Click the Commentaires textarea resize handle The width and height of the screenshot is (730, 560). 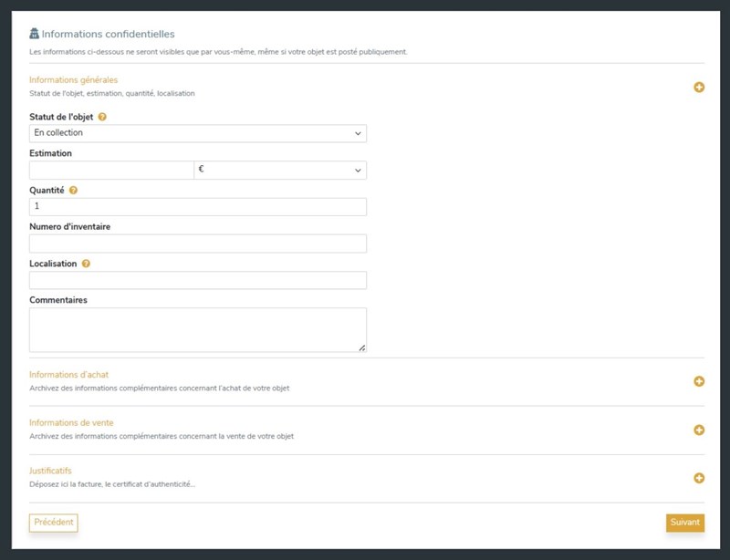coord(362,347)
